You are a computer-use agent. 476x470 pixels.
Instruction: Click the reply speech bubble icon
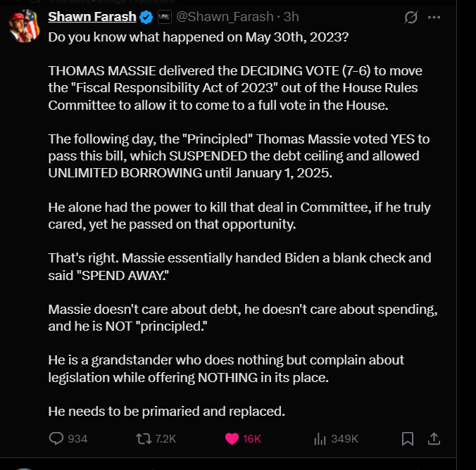pos(56,438)
